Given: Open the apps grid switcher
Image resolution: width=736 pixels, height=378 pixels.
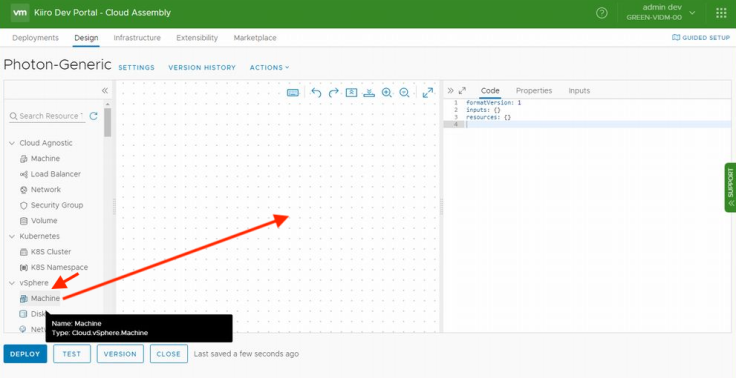Looking at the screenshot, I should 721,13.
